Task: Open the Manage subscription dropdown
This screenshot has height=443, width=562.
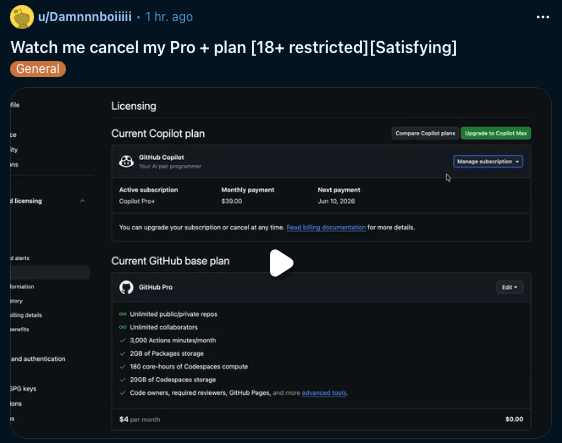Action: [x=488, y=162]
